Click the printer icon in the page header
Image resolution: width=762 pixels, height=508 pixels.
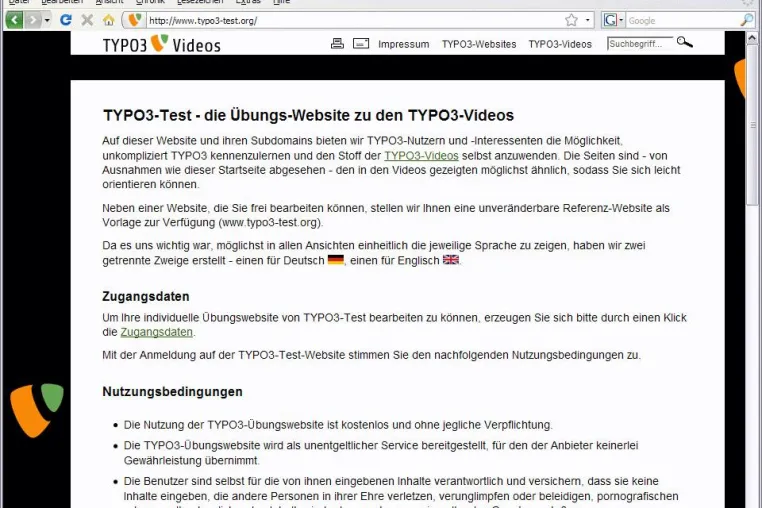point(337,43)
